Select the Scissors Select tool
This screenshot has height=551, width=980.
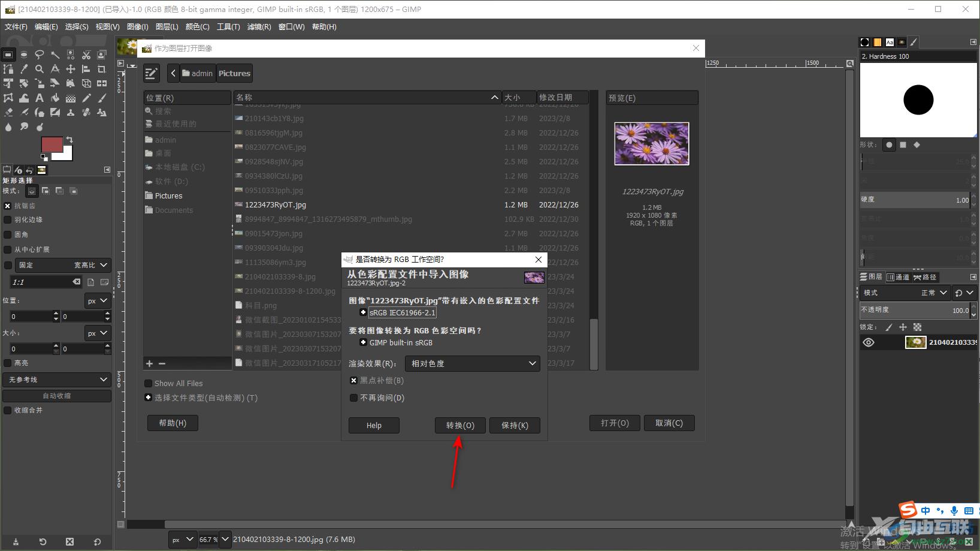pos(86,55)
